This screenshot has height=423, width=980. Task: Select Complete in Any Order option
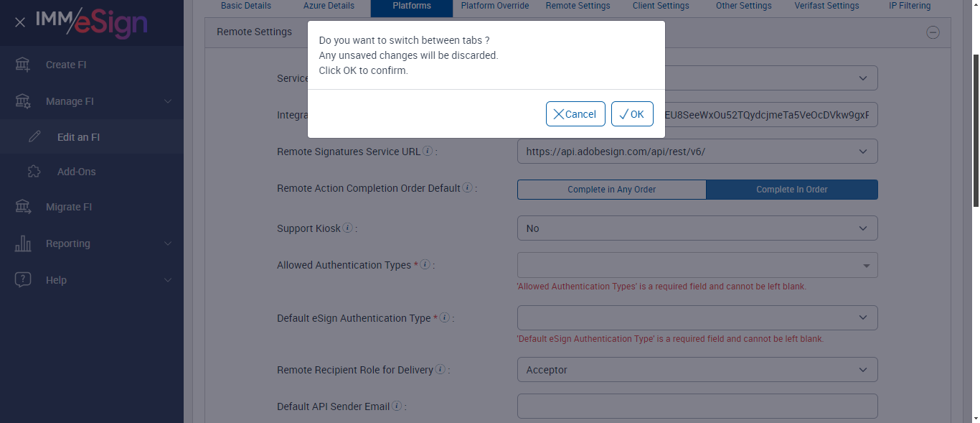611,190
